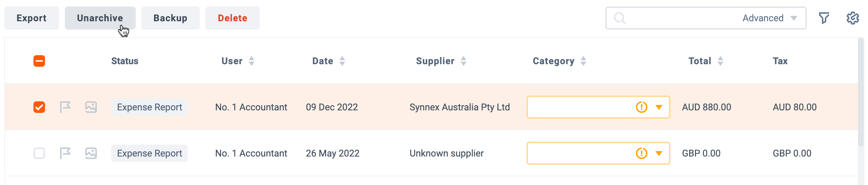Click the vertical scrollbar on the right
868x185 pixels.
point(861,92)
